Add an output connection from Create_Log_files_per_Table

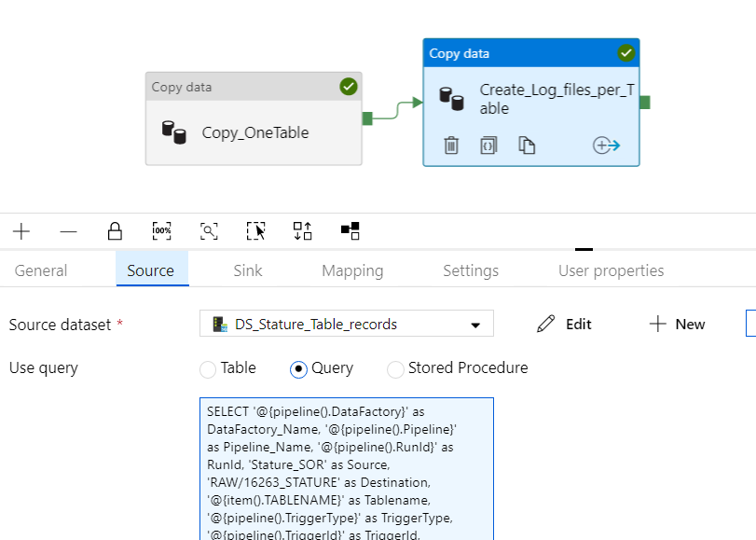[x=607, y=145]
